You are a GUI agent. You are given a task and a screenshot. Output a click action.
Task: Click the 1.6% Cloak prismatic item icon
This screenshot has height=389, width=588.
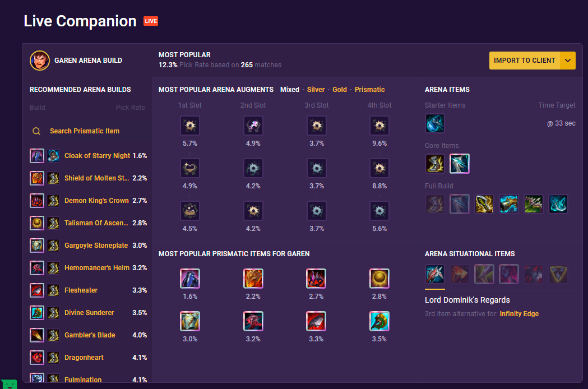coord(190,279)
